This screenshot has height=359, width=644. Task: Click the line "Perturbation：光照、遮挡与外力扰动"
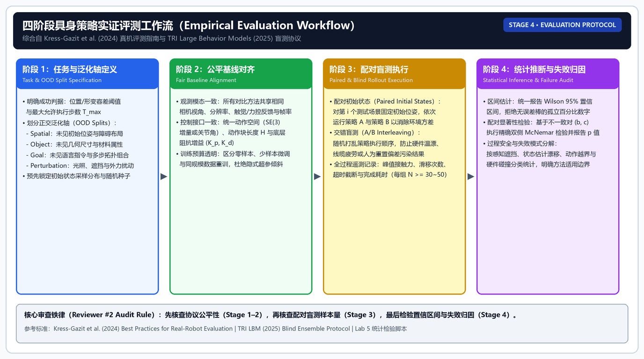tap(80, 165)
